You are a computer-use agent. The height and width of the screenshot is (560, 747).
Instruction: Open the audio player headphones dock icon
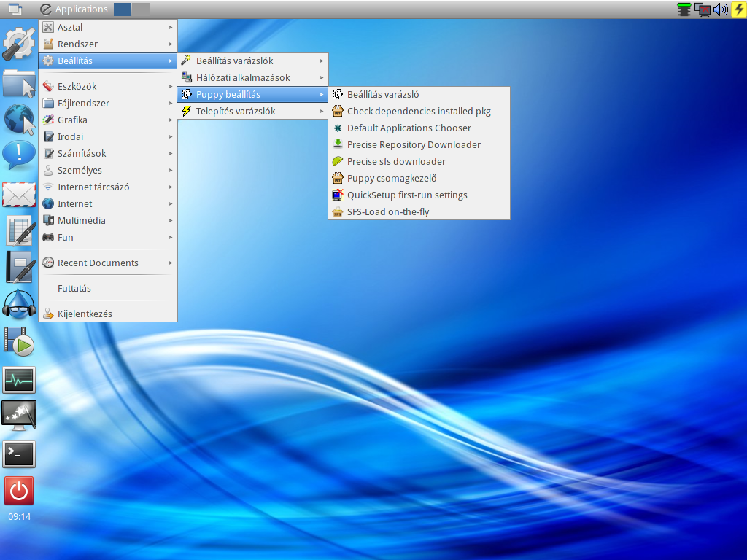(19, 304)
